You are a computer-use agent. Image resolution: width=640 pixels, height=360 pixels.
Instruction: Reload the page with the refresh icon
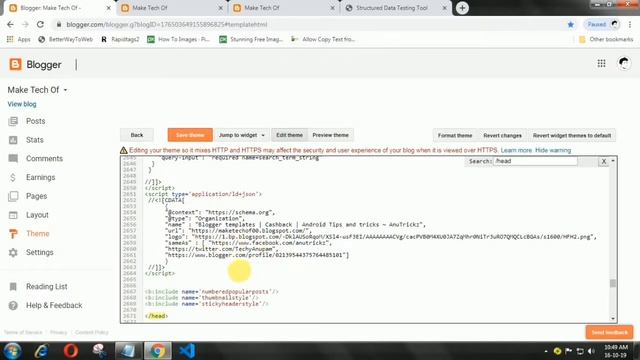coord(40,24)
